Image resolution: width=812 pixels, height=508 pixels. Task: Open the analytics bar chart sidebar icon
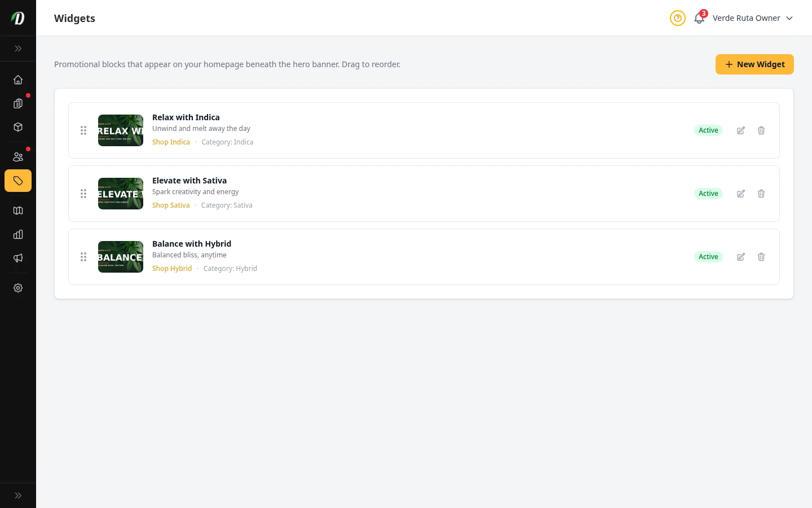click(18, 234)
